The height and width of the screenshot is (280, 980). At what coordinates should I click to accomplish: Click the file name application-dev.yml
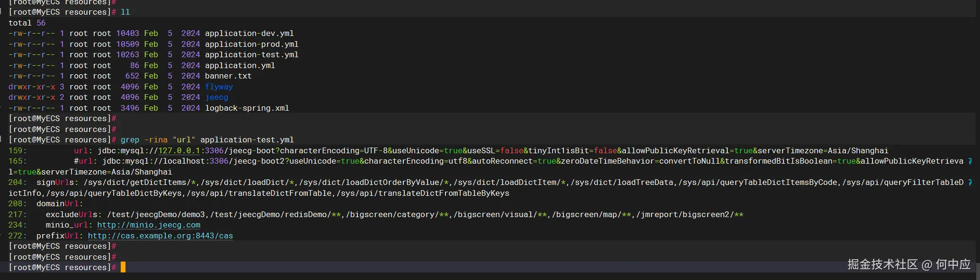click(x=249, y=34)
